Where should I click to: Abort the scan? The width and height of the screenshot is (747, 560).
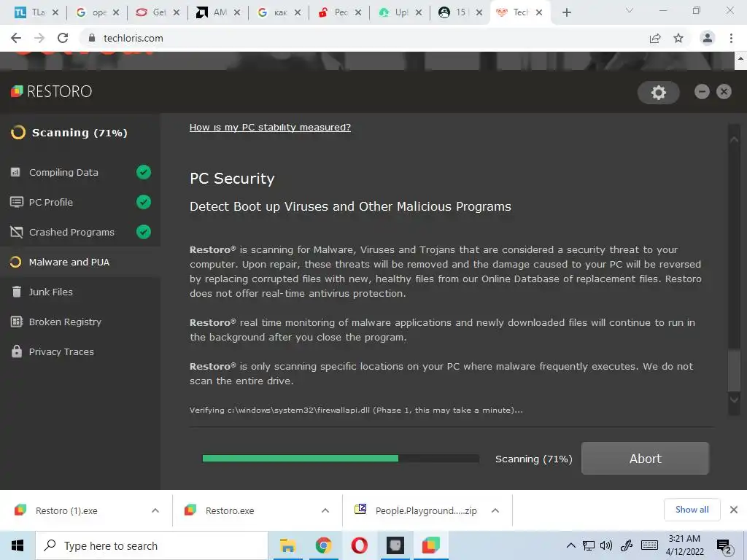tap(645, 458)
